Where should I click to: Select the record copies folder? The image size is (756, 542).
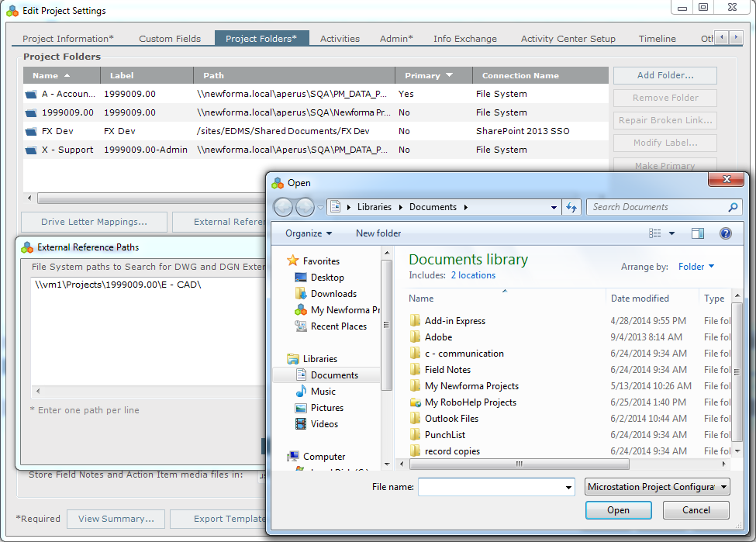452,451
